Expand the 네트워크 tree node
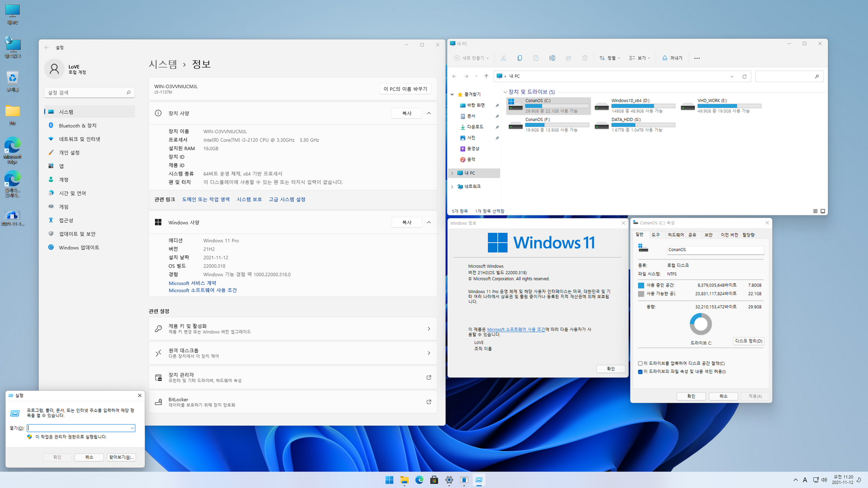 [452, 186]
